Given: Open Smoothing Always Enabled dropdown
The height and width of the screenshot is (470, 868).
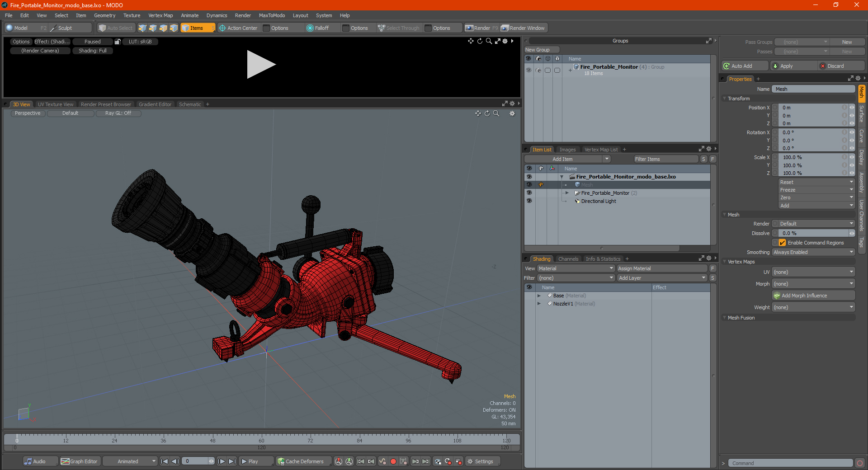Looking at the screenshot, I should click(813, 252).
